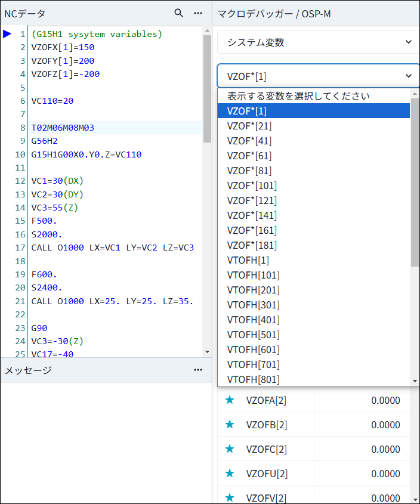Choose VTOFH[1] from the list
The height and width of the screenshot is (504, 420).
tap(314, 260)
